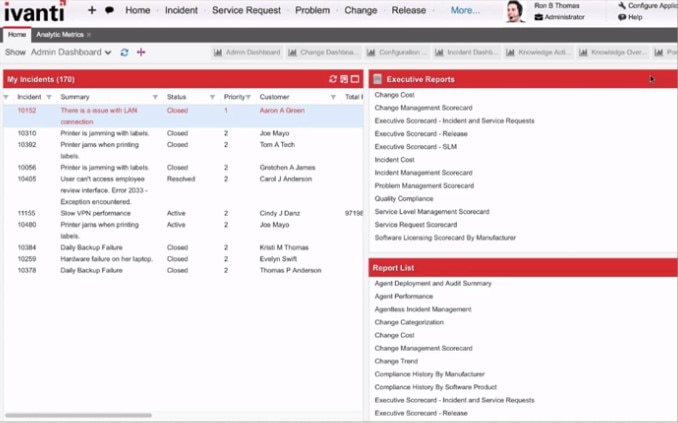Click the pink plus icon beside refresh
Screen dimensions: 678x423
point(141,52)
